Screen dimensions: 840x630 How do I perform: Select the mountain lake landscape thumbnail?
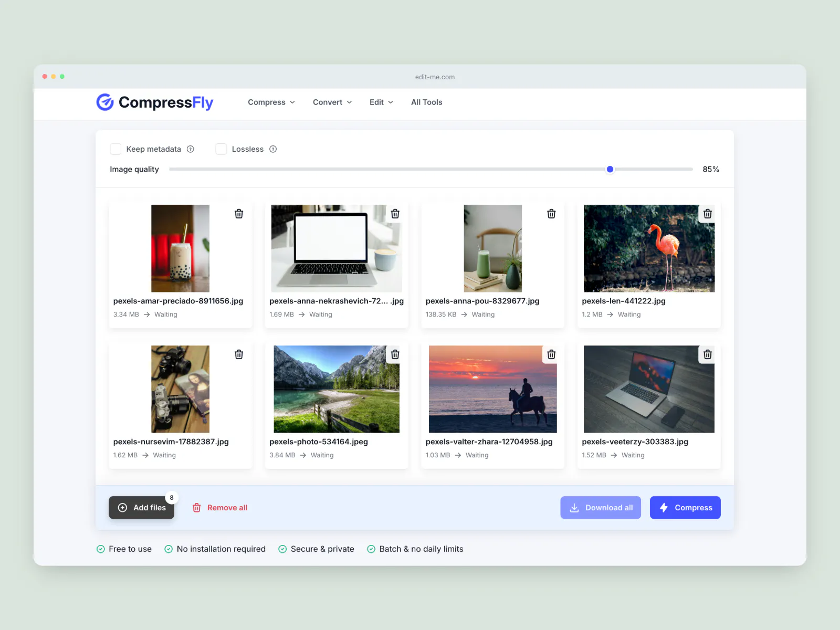[337, 389]
